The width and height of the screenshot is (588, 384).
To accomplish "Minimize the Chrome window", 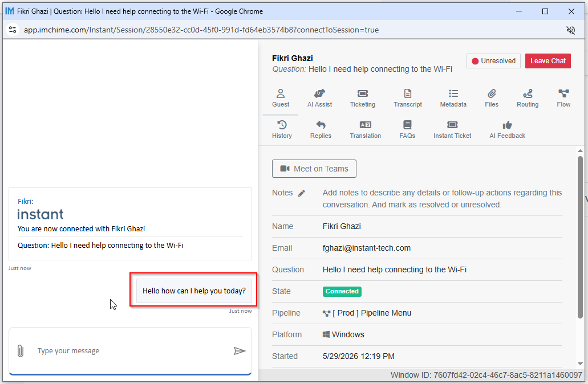I will click(x=519, y=11).
